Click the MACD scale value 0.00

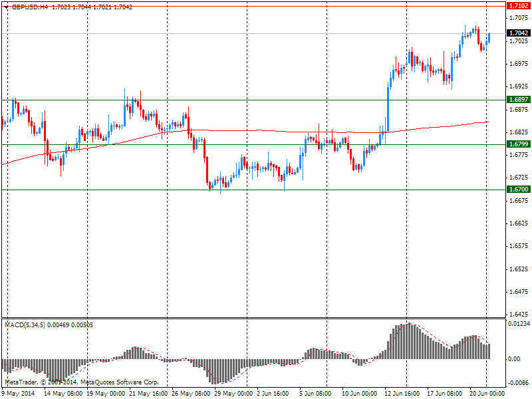[514, 358]
